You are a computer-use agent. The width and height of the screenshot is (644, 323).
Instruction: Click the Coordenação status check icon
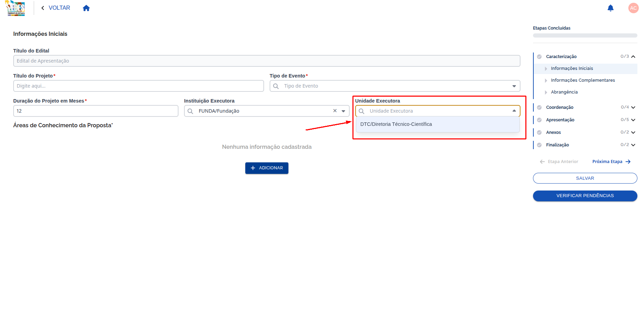click(x=539, y=107)
